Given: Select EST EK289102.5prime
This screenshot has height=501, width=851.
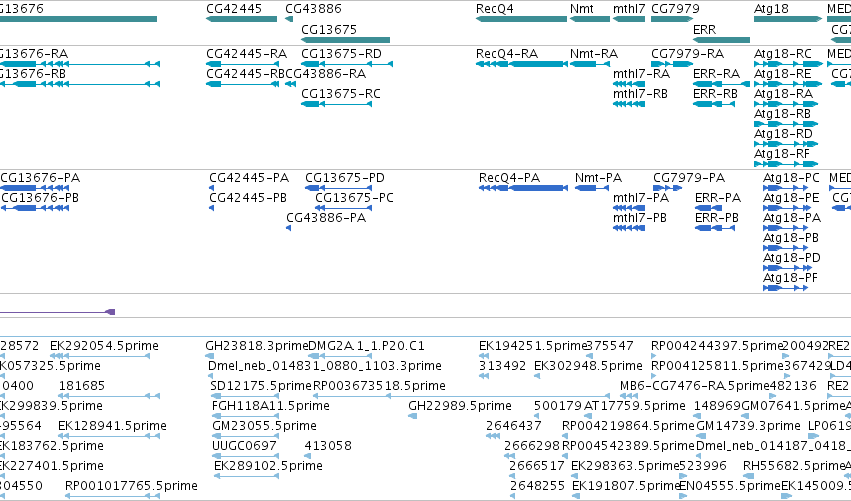Looking at the screenshot, I should tap(247, 477).
